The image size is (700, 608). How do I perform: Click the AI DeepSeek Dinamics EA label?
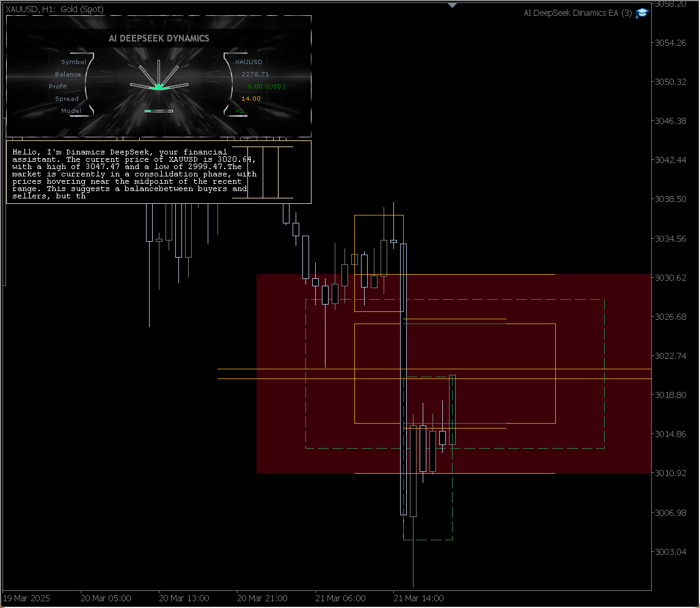(578, 13)
